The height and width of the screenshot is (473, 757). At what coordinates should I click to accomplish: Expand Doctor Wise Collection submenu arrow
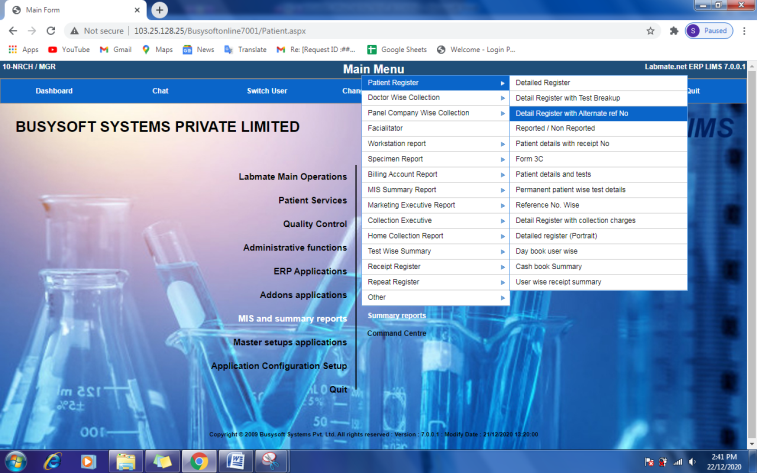(503, 98)
